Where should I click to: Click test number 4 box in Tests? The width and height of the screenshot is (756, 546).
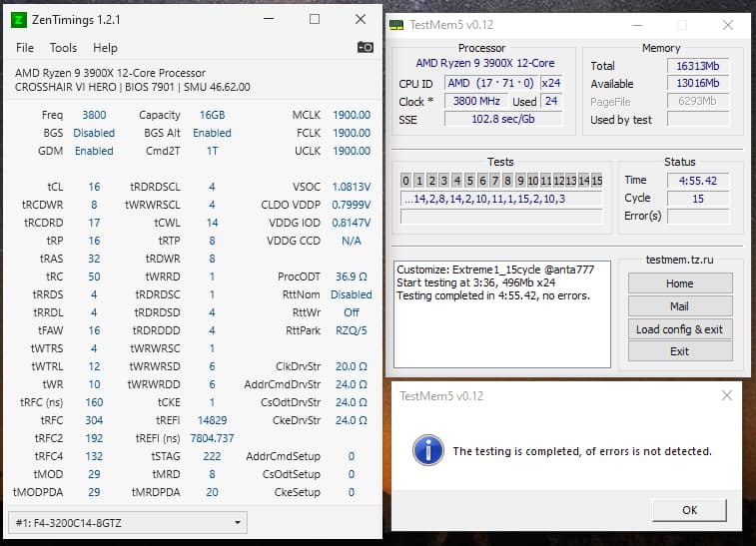click(457, 181)
